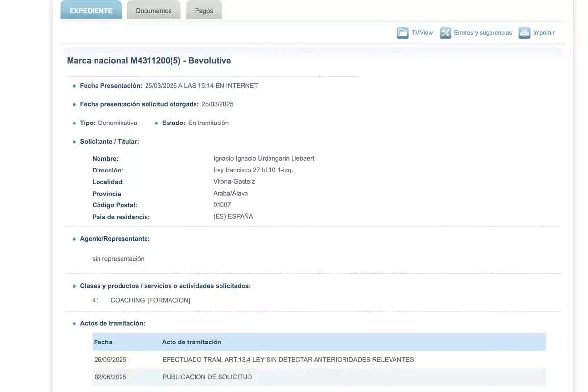The image size is (588, 392).
Task: Select the date 02/06/2025 in the table
Action: pos(110,377)
